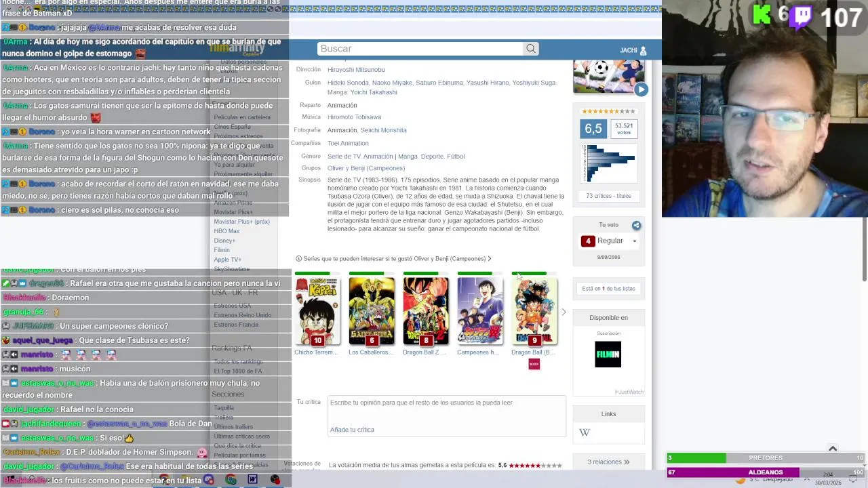
Task: Open Chicho Terremoto poster thumbnail
Action: [x=317, y=310]
